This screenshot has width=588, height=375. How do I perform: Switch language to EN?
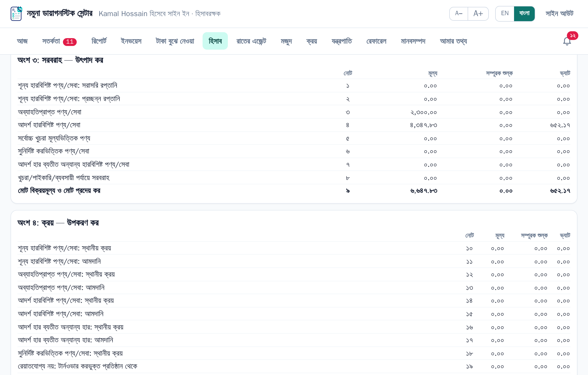tap(505, 14)
